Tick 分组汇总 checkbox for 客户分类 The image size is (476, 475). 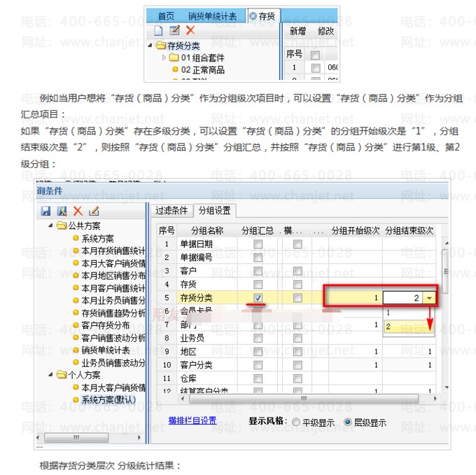(258, 365)
